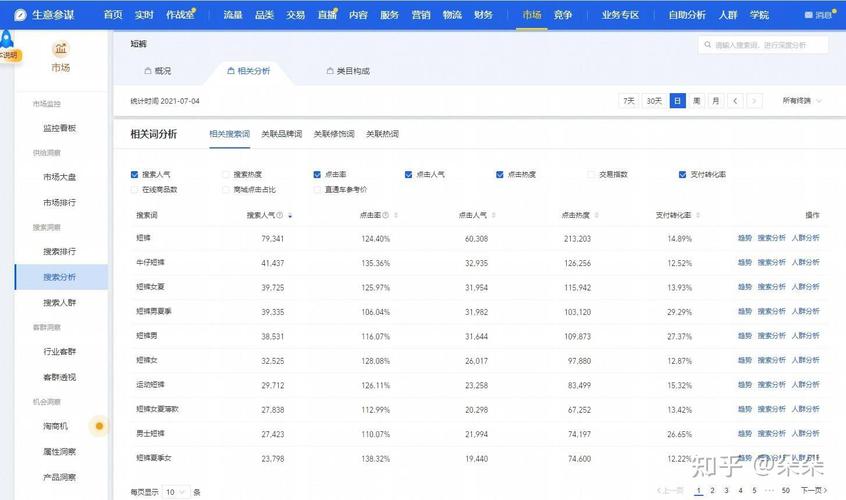The height and width of the screenshot is (500, 846).
Task: Sort by 搜索人气 using its sort arrow
Action: pyautogui.click(x=290, y=216)
